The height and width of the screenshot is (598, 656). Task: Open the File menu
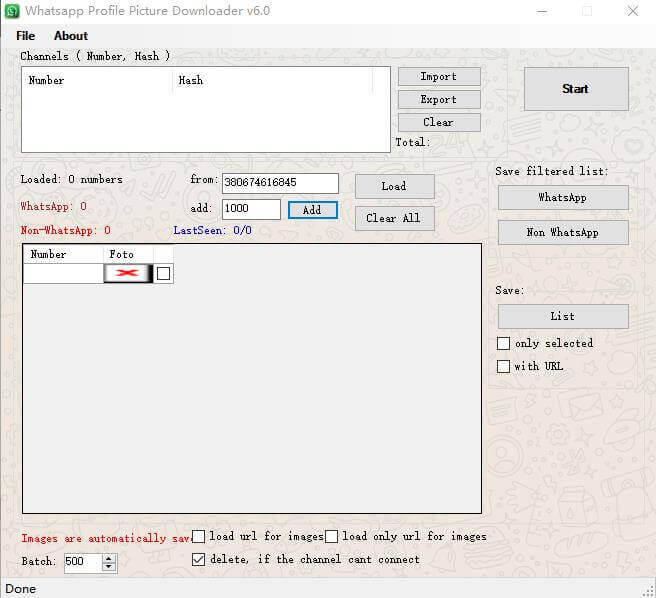pyautogui.click(x=26, y=36)
